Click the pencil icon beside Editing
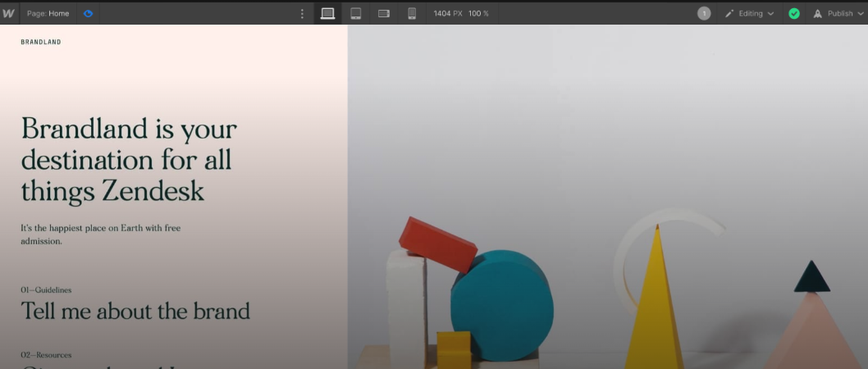 coord(729,13)
